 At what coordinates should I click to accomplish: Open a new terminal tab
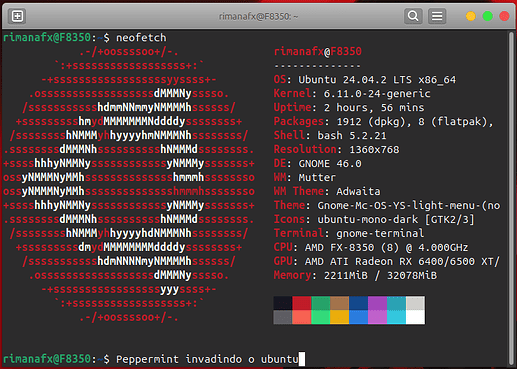17,16
